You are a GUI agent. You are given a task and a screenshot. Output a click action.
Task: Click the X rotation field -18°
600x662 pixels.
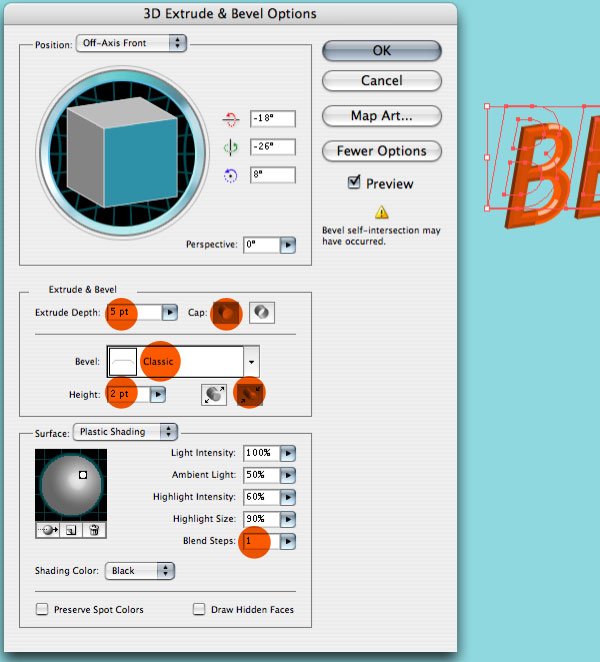point(273,119)
